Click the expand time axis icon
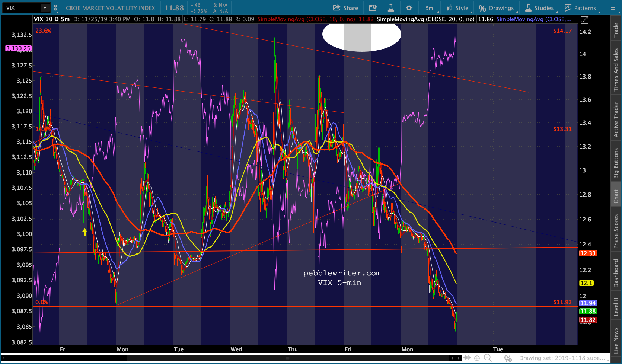The width and height of the screenshot is (622, 364). click(467, 358)
